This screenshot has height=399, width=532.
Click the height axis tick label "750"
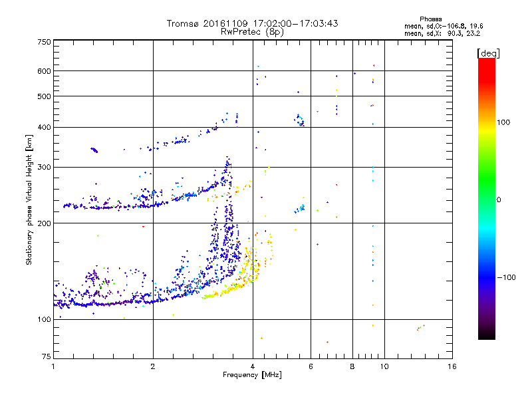point(44,42)
